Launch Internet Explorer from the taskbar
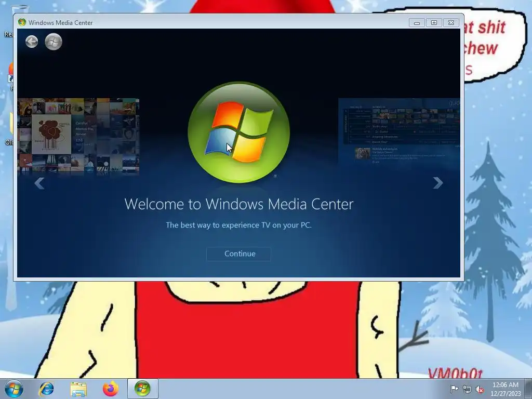This screenshot has height=399, width=532. (46, 389)
